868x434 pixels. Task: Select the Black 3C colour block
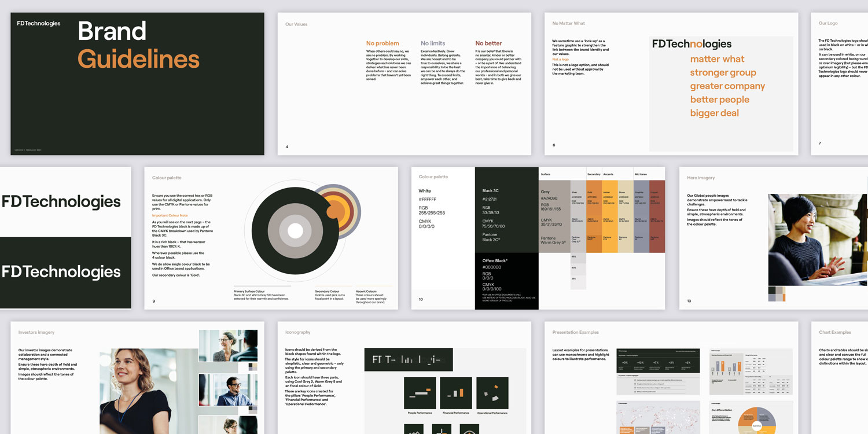[x=507, y=210]
